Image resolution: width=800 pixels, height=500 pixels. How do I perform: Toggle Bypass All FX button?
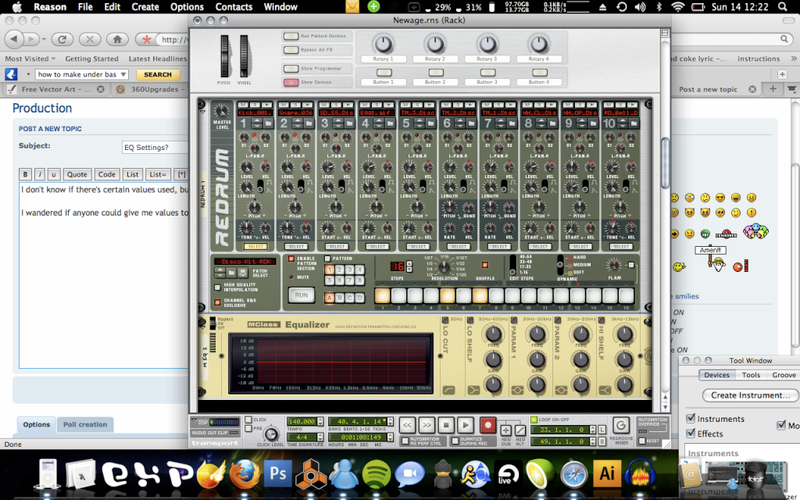(291, 50)
